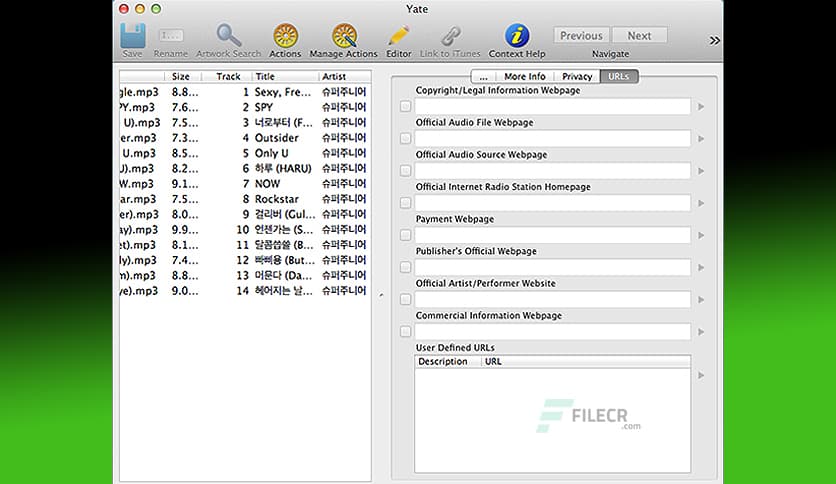Click arrow beside Payment Webpage field
Image resolution: width=836 pixels, height=484 pixels.
[x=701, y=235]
